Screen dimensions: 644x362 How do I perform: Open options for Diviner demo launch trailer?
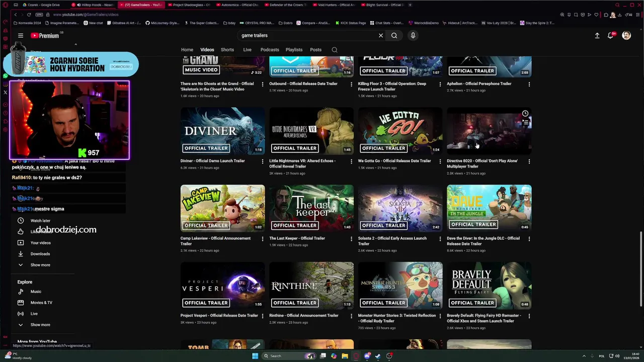263,161
